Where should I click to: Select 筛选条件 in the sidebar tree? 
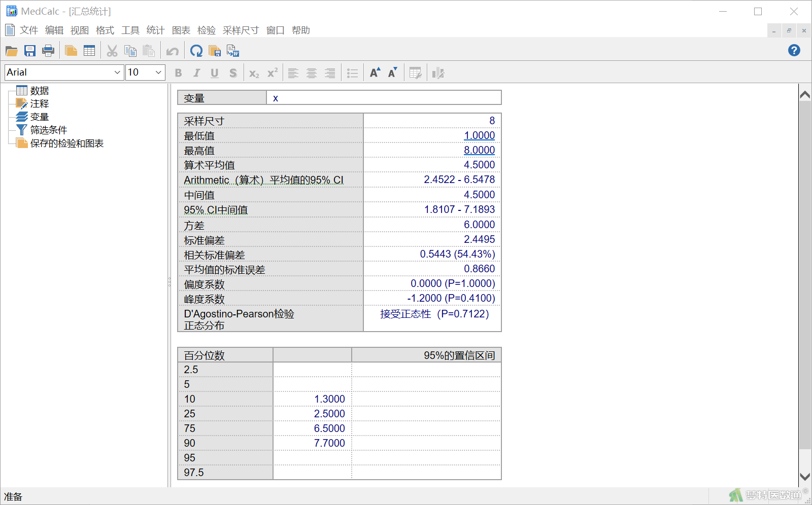tap(49, 130)
